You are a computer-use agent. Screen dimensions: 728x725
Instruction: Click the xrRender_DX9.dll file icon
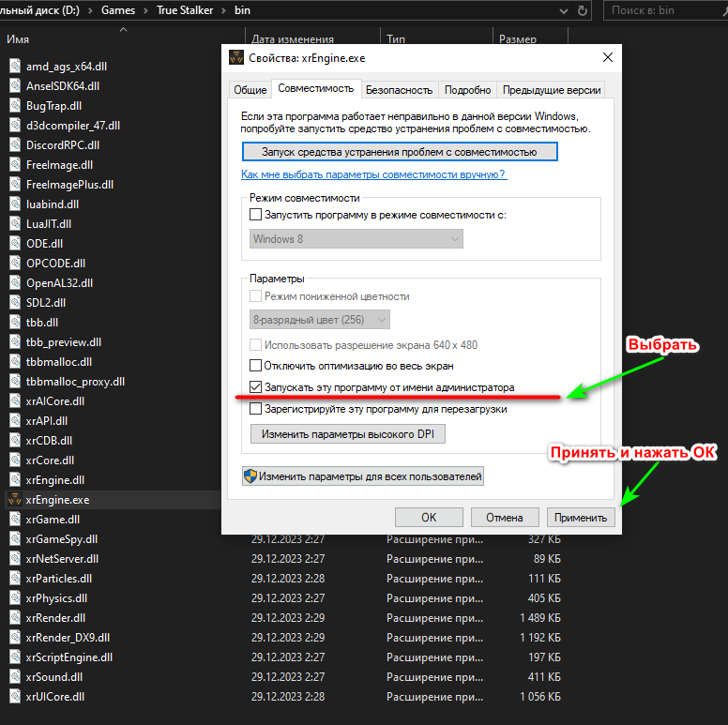pos(15,638)
